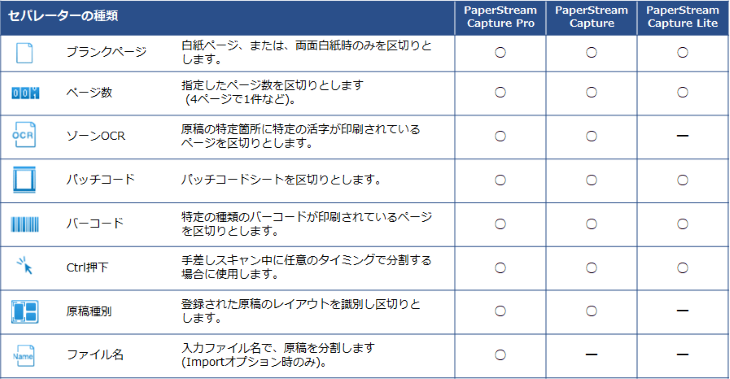Click the セパレーターの種類 header title

(x=63, y=16)
